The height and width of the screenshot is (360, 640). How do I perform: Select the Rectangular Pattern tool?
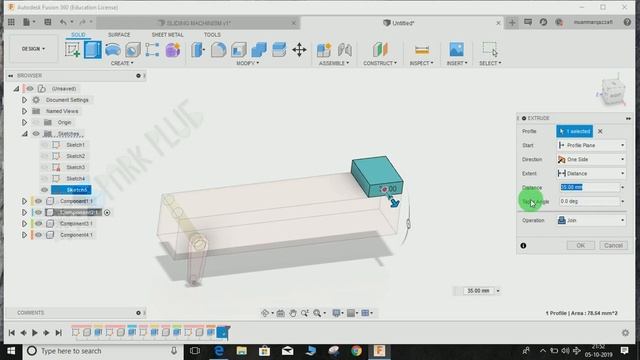152,50
